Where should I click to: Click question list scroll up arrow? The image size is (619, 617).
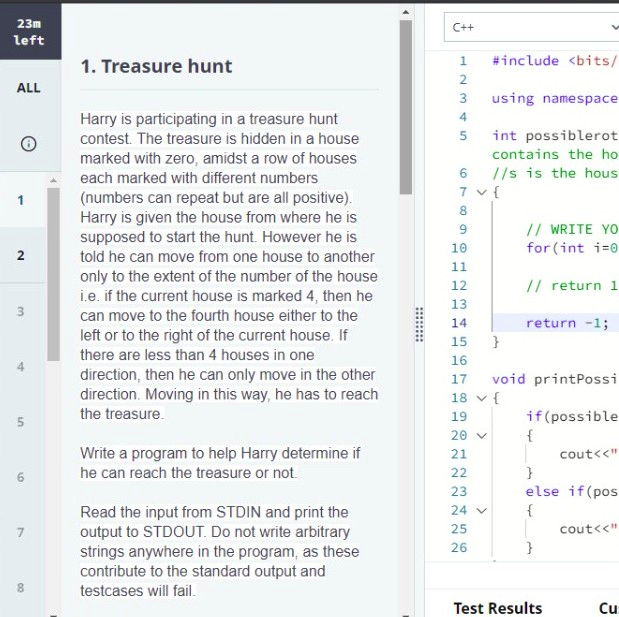[x=53, y=180]
